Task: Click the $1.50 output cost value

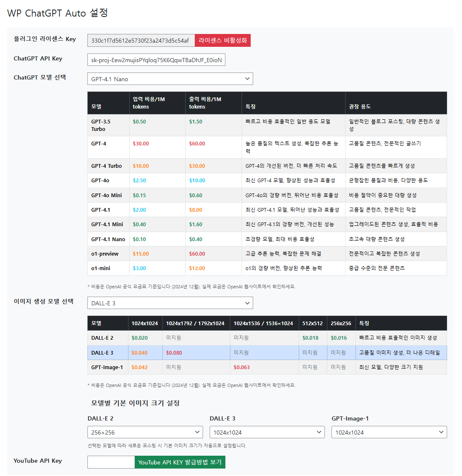Action: (x=196, y=121)
